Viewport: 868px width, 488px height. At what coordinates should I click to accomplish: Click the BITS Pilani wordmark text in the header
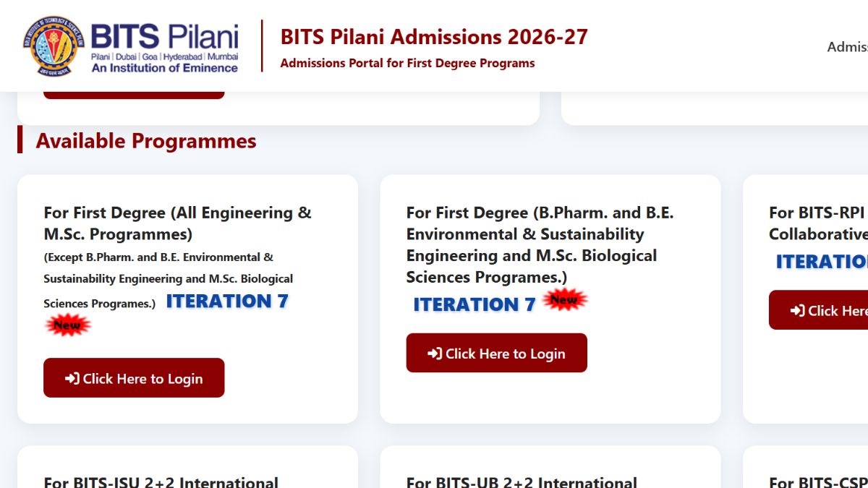tap(164, 36)
